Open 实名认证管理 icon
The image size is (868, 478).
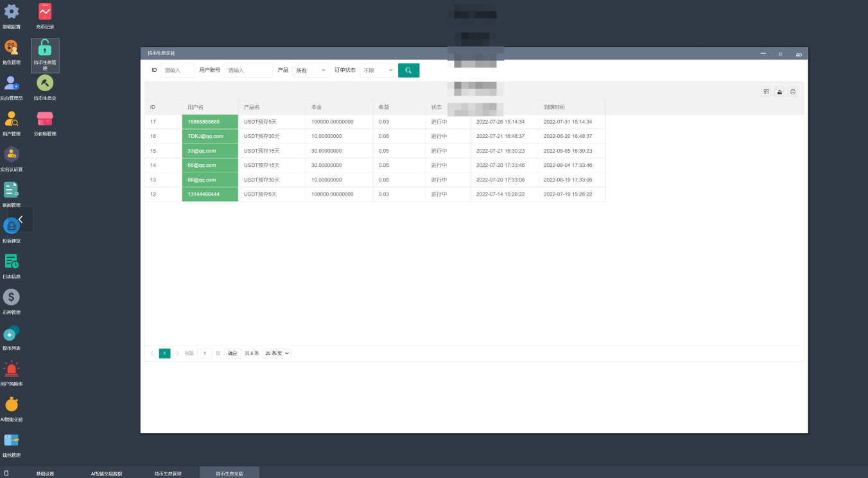[12, 154]
